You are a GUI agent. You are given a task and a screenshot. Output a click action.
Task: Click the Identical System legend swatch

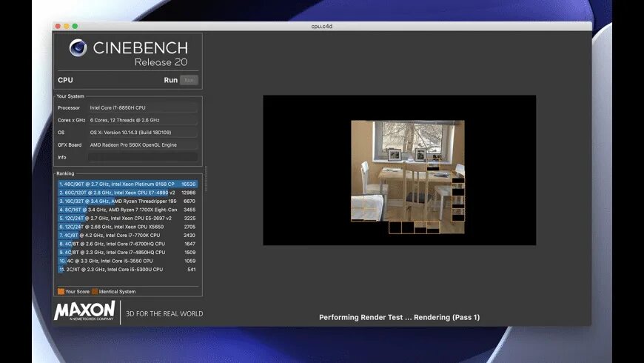pyautogui.click(x=95, y=291)
